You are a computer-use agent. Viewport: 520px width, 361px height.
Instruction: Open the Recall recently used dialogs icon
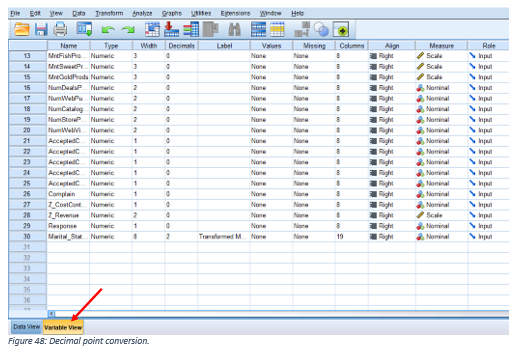84,29
